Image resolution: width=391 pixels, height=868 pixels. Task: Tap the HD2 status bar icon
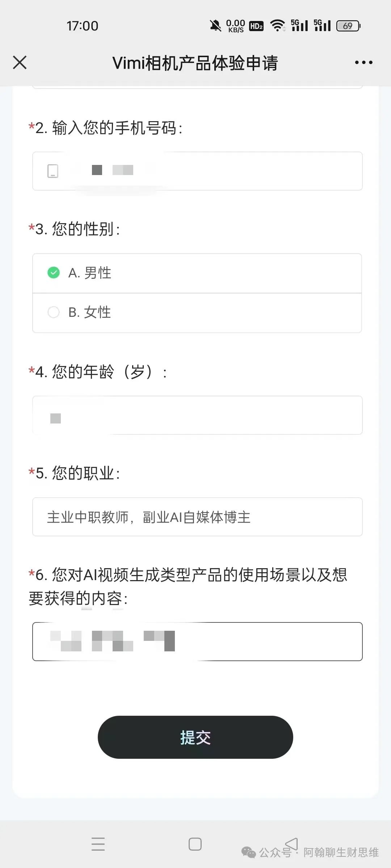click(256, 26)
